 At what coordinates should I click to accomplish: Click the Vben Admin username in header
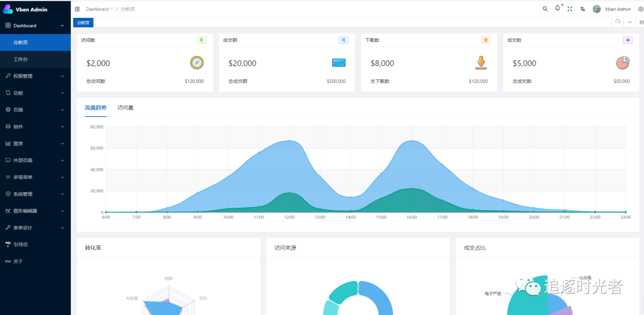click(x=618, y=9)
